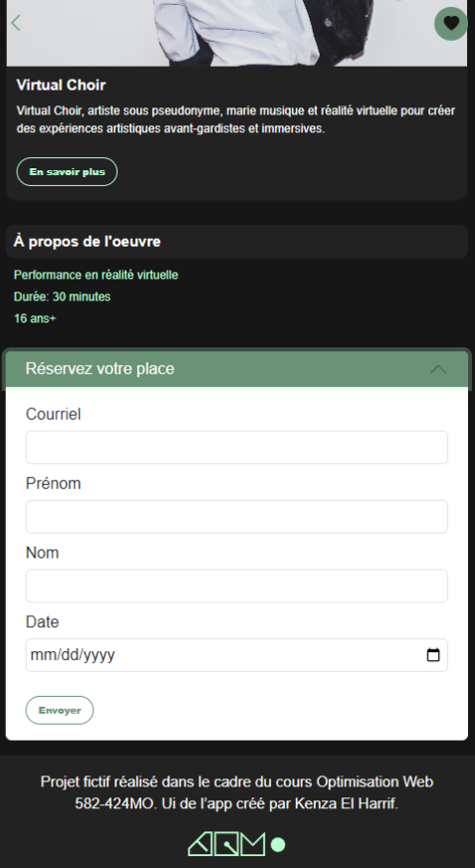Go back using the left chevron arrow

pyautogui.click(x=16, y=23)
